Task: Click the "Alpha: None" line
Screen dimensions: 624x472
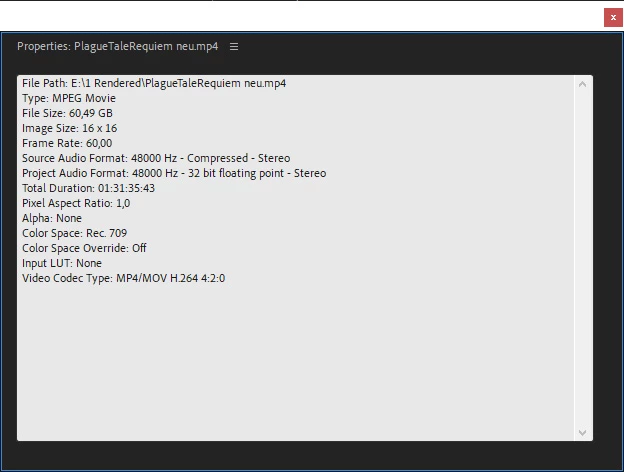Action: (x=52, y=218)
